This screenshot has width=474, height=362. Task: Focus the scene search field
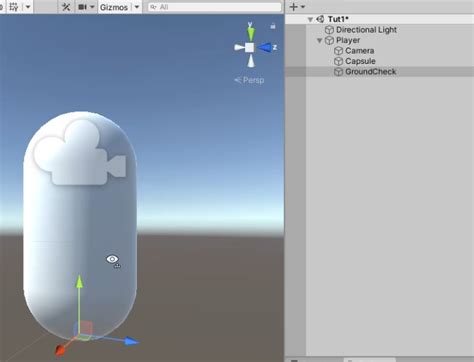point(215,7)
